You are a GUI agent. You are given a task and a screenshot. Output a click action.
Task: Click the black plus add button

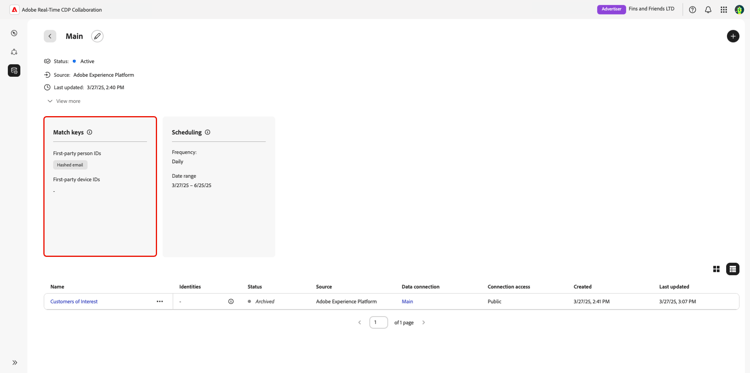733,36
